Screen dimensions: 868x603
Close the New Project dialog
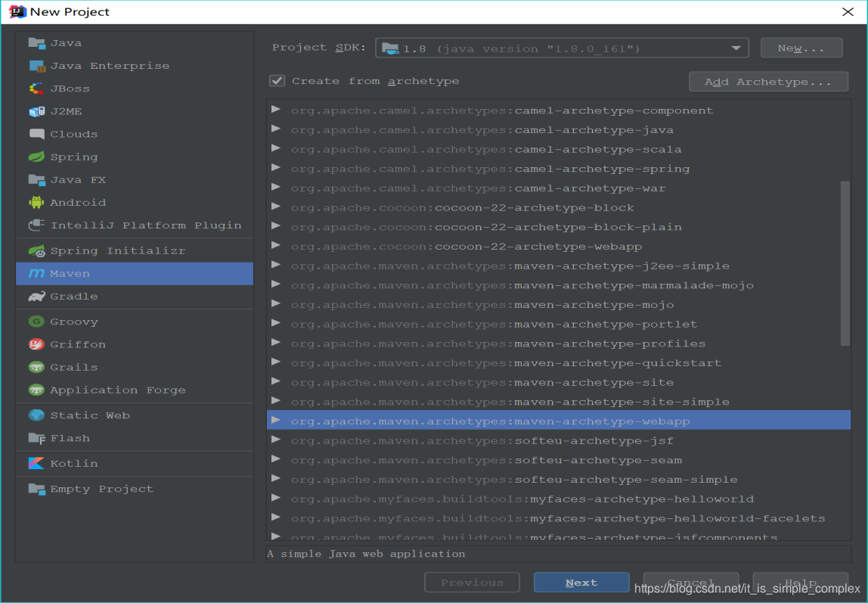coord(848,11)
